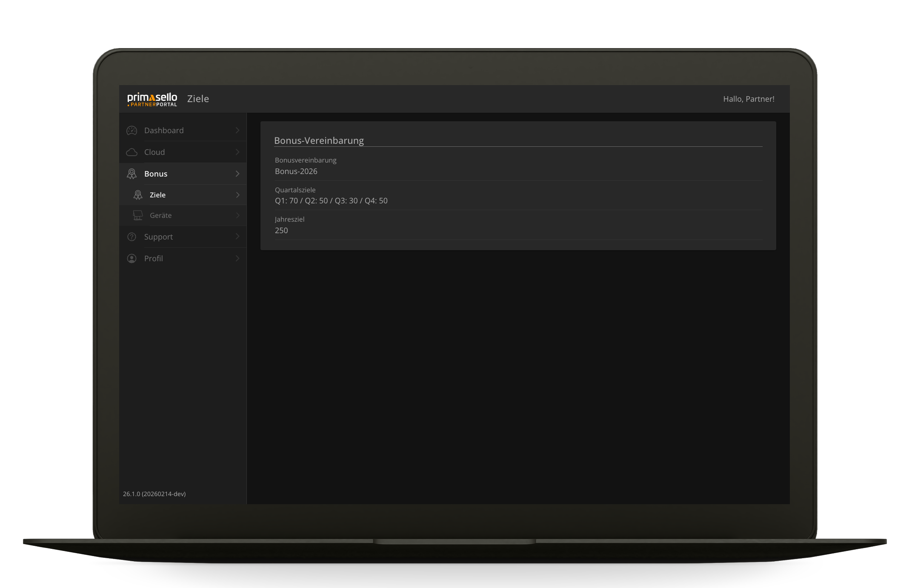The image size is (912, 588).
Task: Click the Cloud icon in sidebar
Action: (132, 152)
